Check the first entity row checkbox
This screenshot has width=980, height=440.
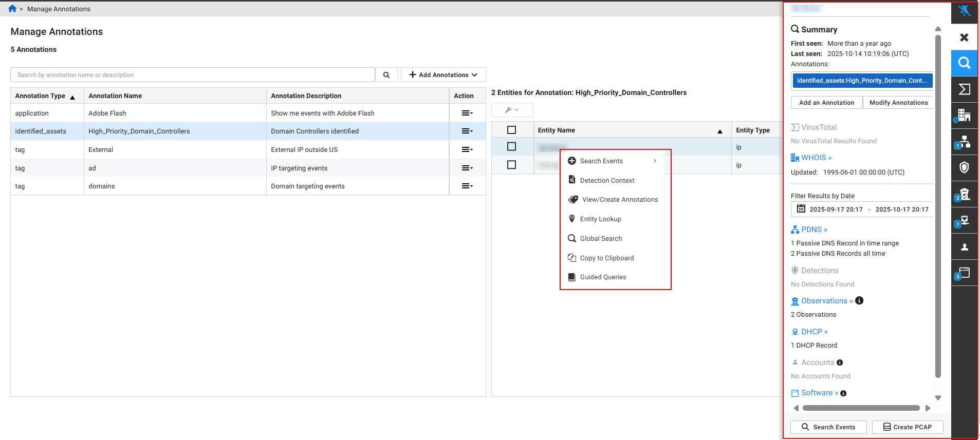511,147
